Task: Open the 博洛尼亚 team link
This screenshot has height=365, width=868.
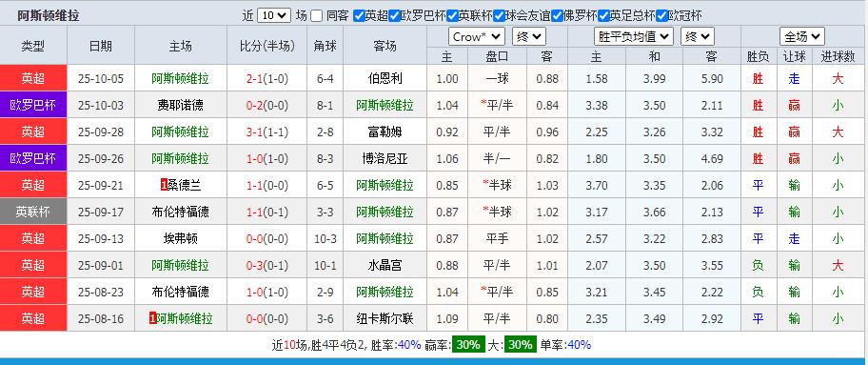Action: [385, 158]
